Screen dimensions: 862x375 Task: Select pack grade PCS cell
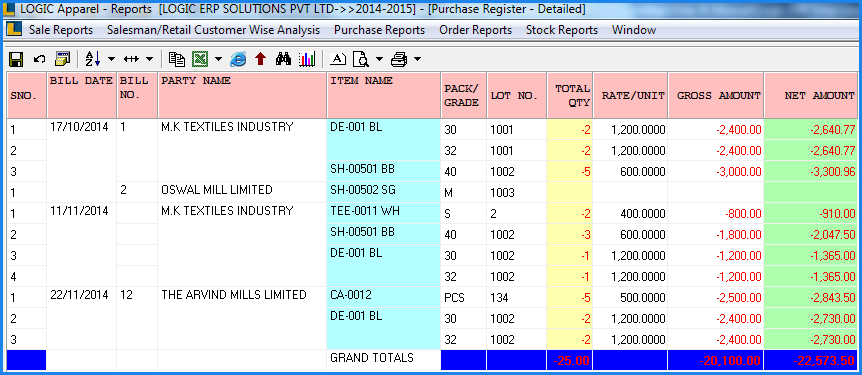tap(463, 297)
